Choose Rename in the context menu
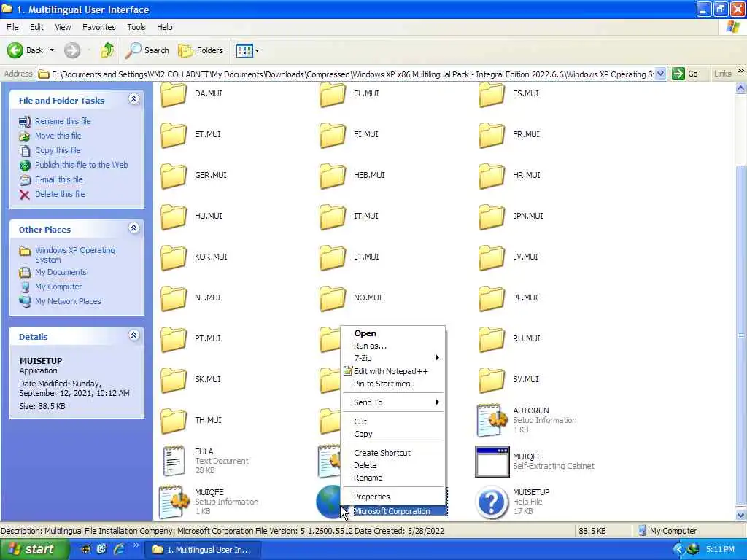 pos(393,478)
